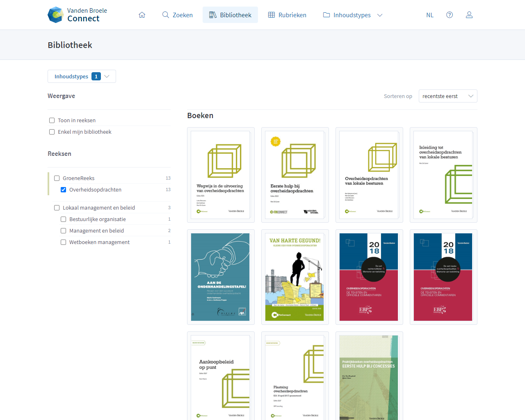Viewport: 525px width, 420px height.
Task: Open book 'Wegwijs in de uitvoering van overheidsopdrachten'
Action: click(x=221, y=175)
